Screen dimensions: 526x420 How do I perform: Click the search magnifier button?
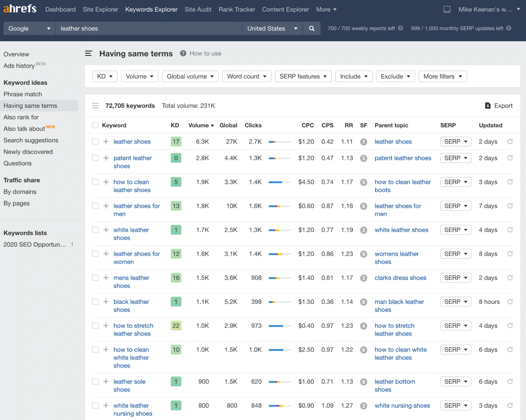pos(312,28)
